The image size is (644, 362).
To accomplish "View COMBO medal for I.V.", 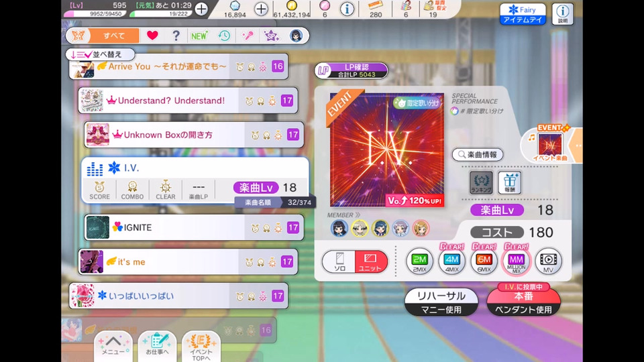I will pos(132,190).
